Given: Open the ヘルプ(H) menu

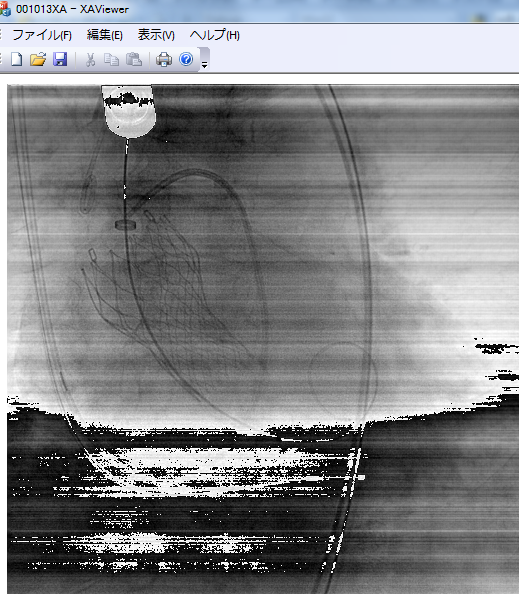Looking at the screenshot, I should pyautogui.click(x=214, y=35).
